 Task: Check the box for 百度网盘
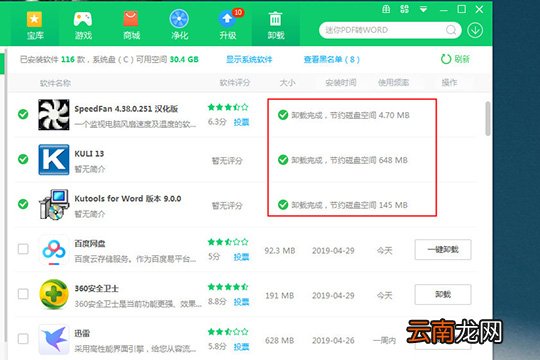pos(23,249)
